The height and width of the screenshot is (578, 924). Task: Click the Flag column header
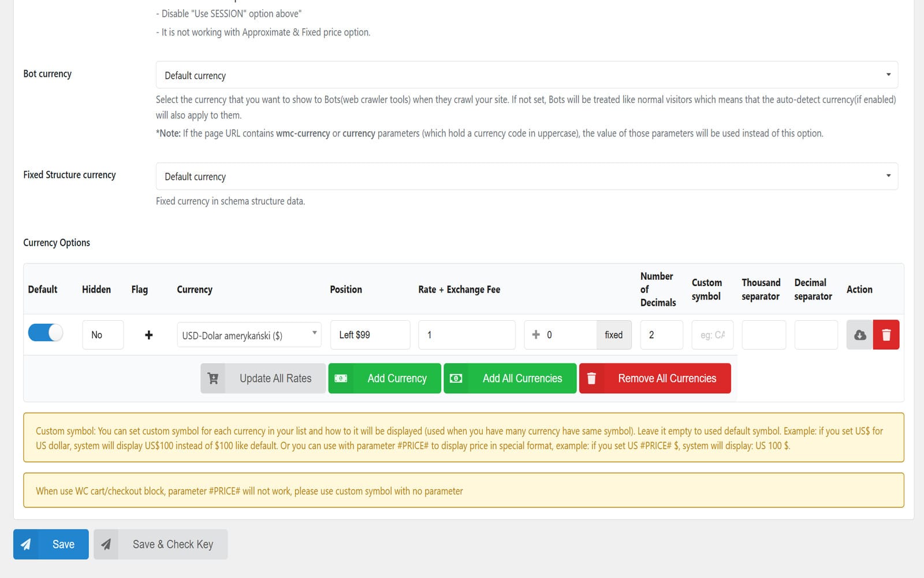coord(139,290)
